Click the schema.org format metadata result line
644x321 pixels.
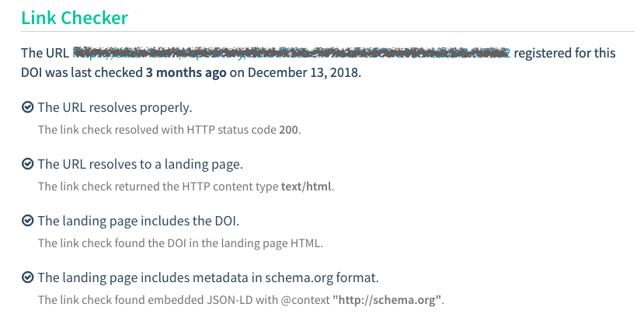coord(208,277)
